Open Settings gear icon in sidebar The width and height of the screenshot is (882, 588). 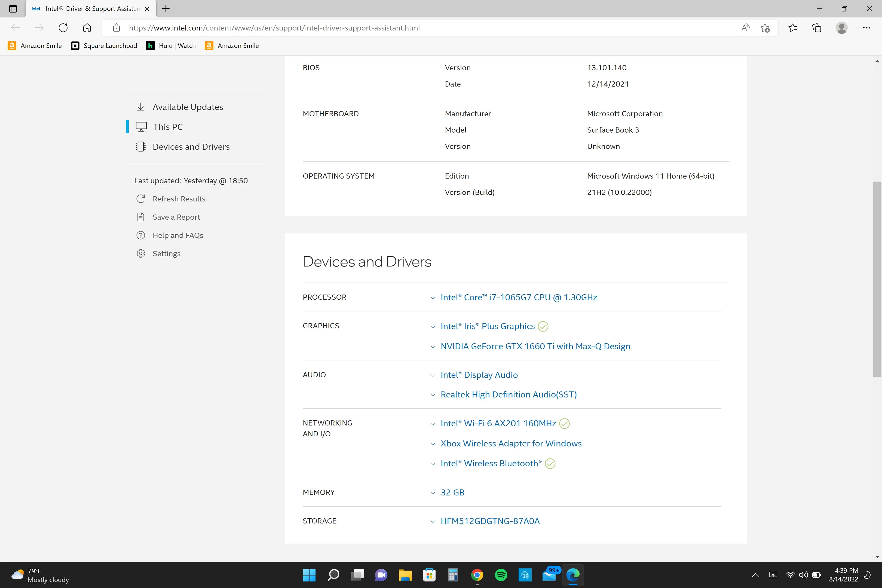[141, 253]
